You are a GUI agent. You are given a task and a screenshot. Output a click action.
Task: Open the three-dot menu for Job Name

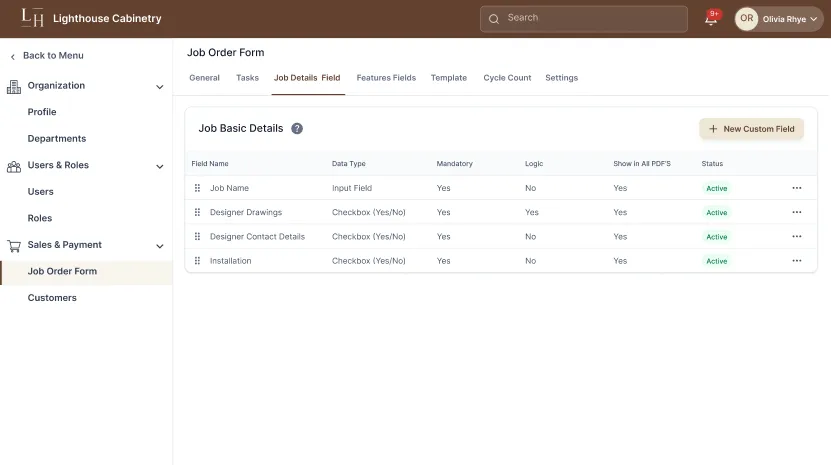(x=796, y=188)
